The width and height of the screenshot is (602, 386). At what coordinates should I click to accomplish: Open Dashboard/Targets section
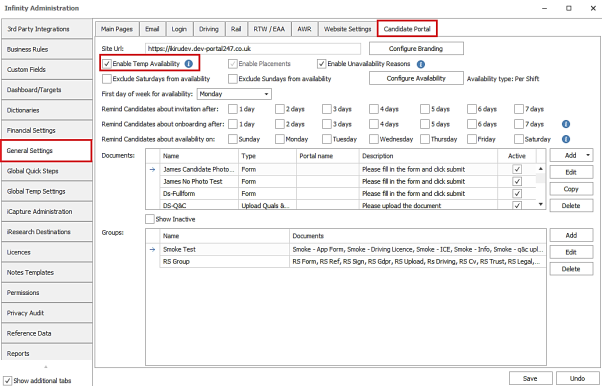46,90
